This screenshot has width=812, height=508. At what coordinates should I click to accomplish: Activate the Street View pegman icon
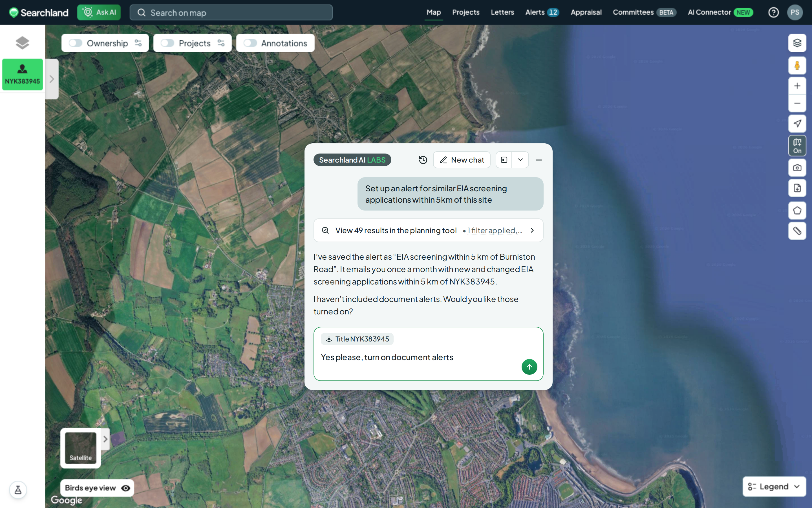click(x=797, y=65)
